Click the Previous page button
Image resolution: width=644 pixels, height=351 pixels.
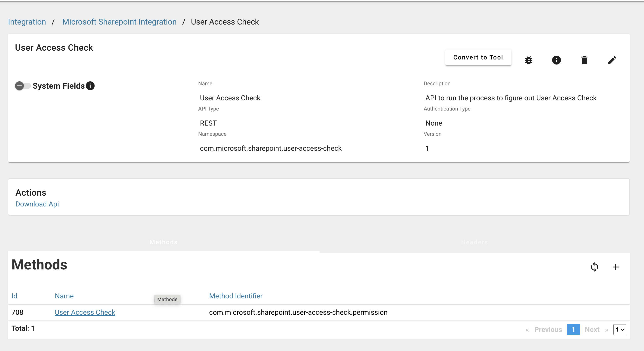coord(548,330)
